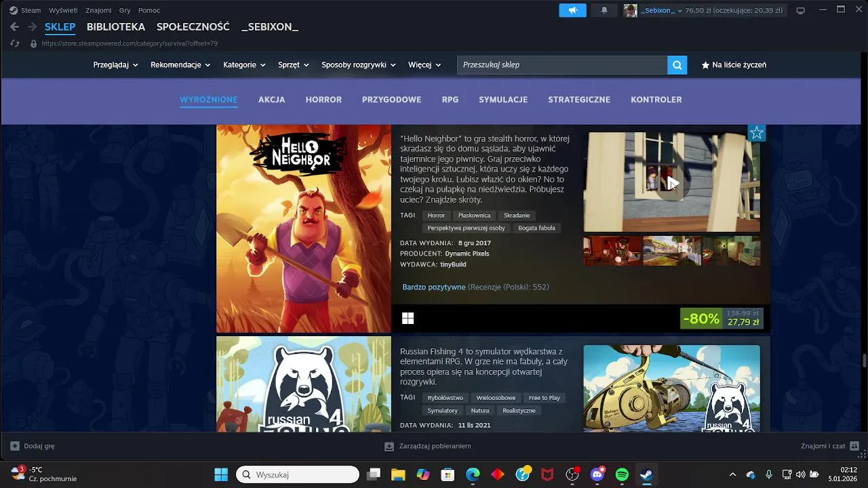
Task: Expand the Sposoby rozgrywki dropdown
Action: coord(359,65)
